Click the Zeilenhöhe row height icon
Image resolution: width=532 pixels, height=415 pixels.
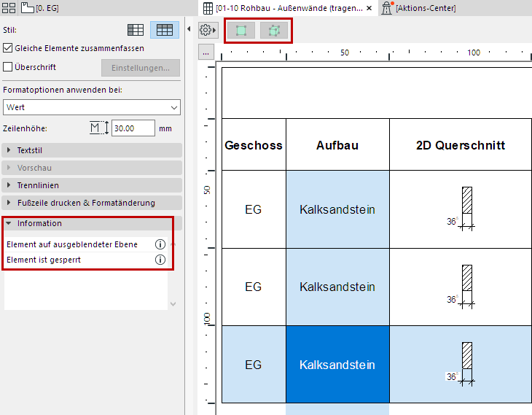(x=99, y=128)
